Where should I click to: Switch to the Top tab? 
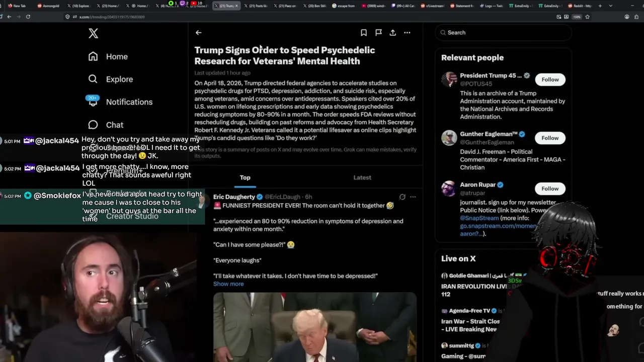point(245,177)
